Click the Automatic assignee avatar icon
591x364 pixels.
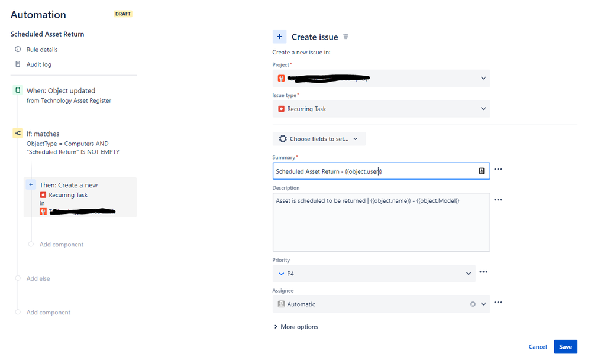281,304
